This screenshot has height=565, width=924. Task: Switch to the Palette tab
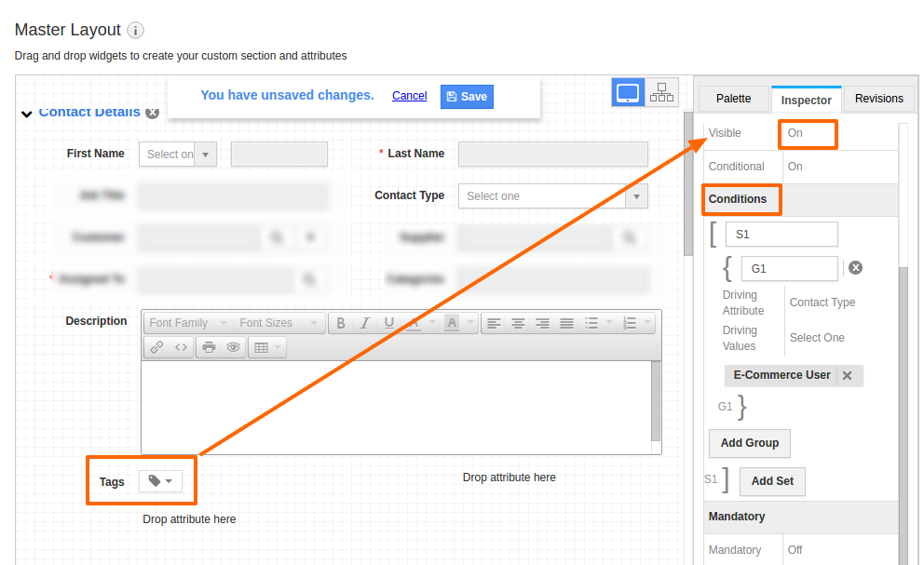(x=733, y=99)
